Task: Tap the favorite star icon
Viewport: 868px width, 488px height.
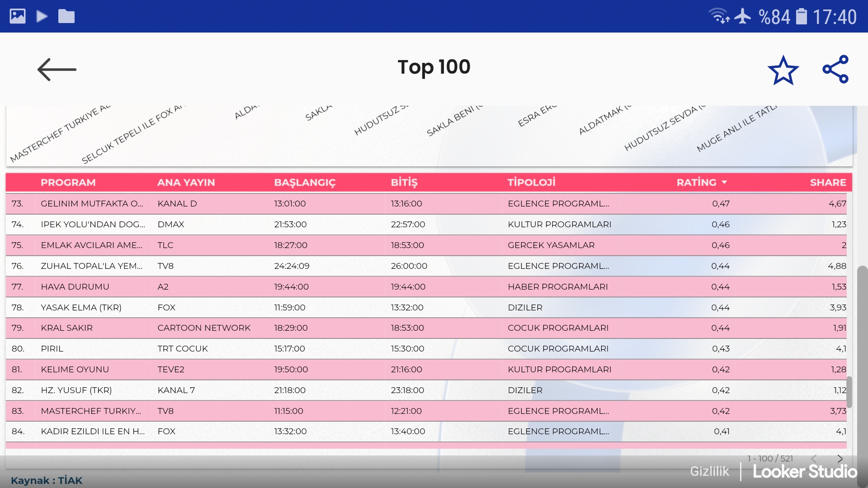Action: coord(783,70)
